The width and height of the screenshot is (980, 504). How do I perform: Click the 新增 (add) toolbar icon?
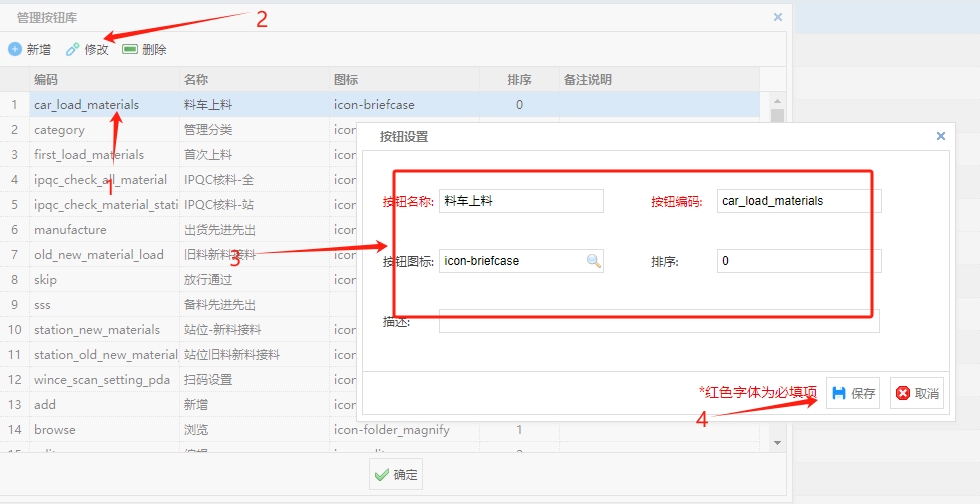[15, 49]
